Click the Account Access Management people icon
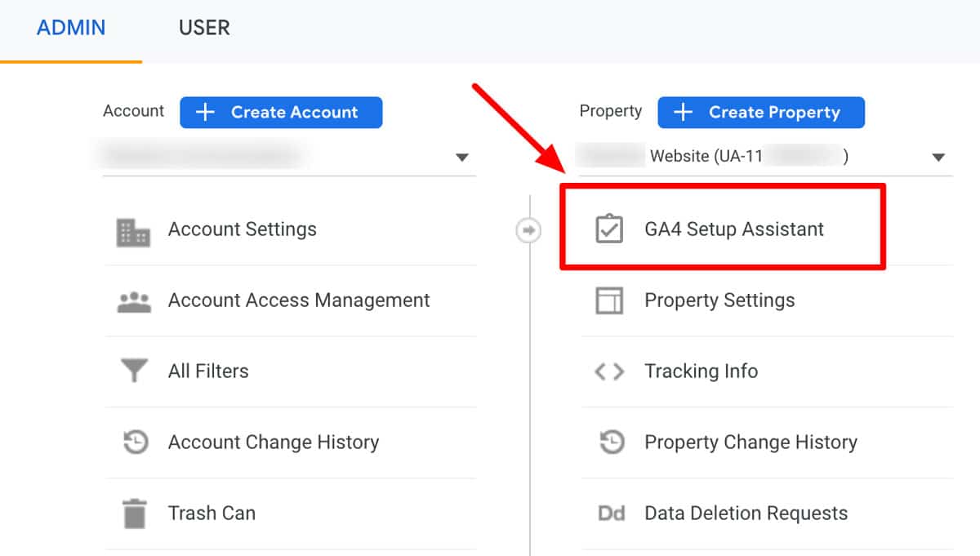Image resolution: width=980 pixels, height=556 pixels. click(x=133, y=301)
